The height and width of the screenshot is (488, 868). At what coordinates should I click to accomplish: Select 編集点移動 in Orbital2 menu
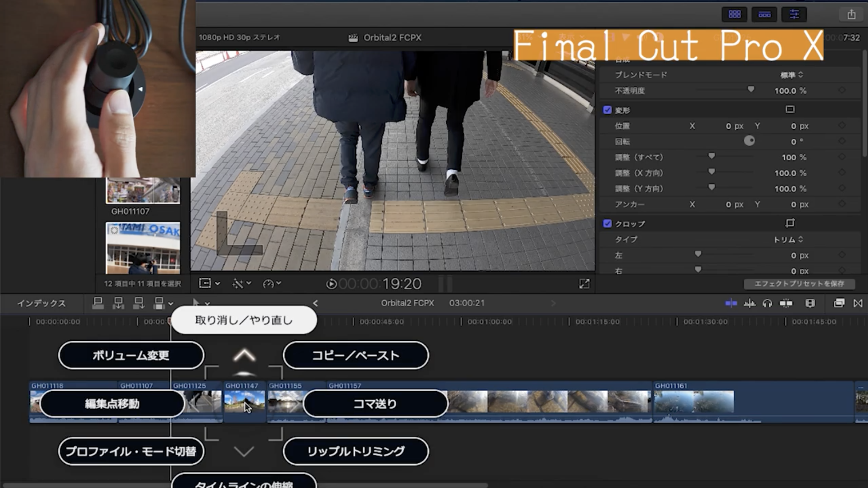click(x=113, y=404)
